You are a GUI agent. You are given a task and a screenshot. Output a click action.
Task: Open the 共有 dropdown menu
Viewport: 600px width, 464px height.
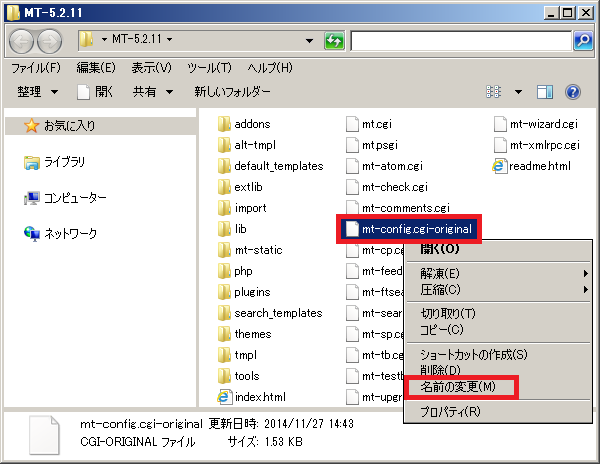(153, 92)
